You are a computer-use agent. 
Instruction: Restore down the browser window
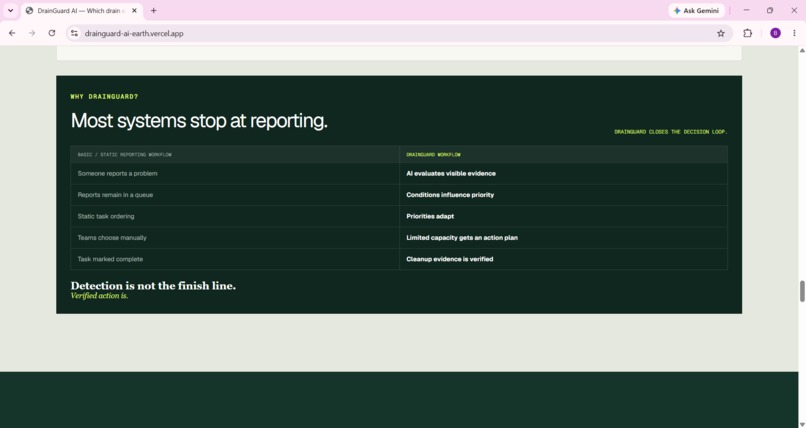tap(770, 10)
